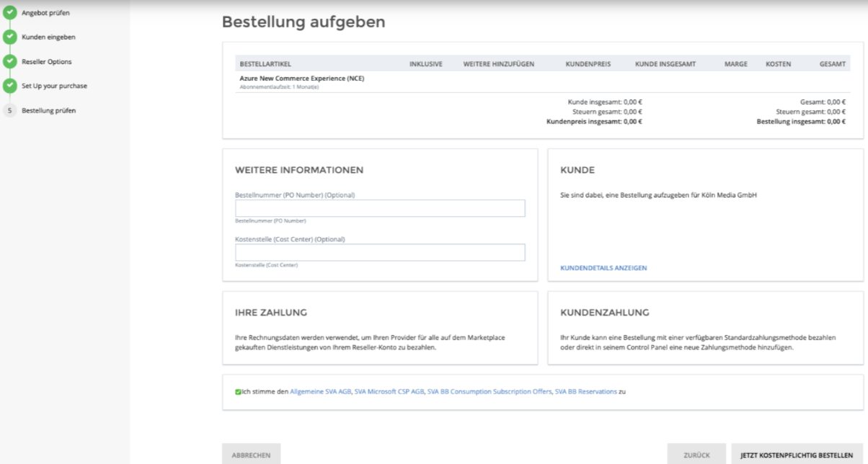
Task: Open the Reseller Options step
Action: point(46,62)
